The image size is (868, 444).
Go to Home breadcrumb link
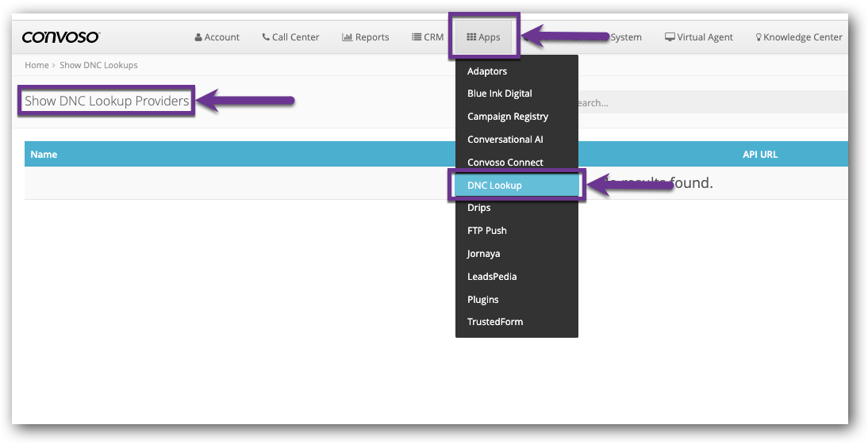pos(36,65)
